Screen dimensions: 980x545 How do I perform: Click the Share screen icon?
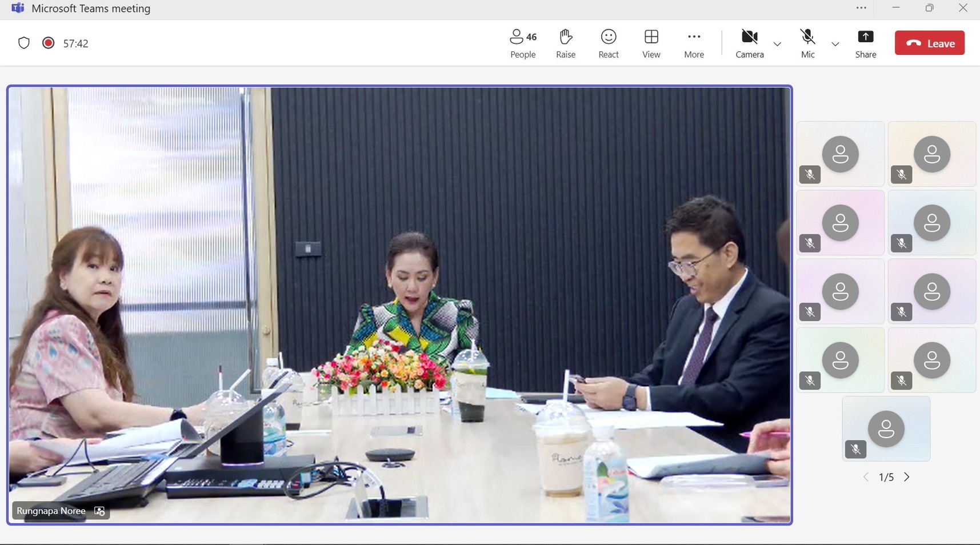click(x=865, y=43)
